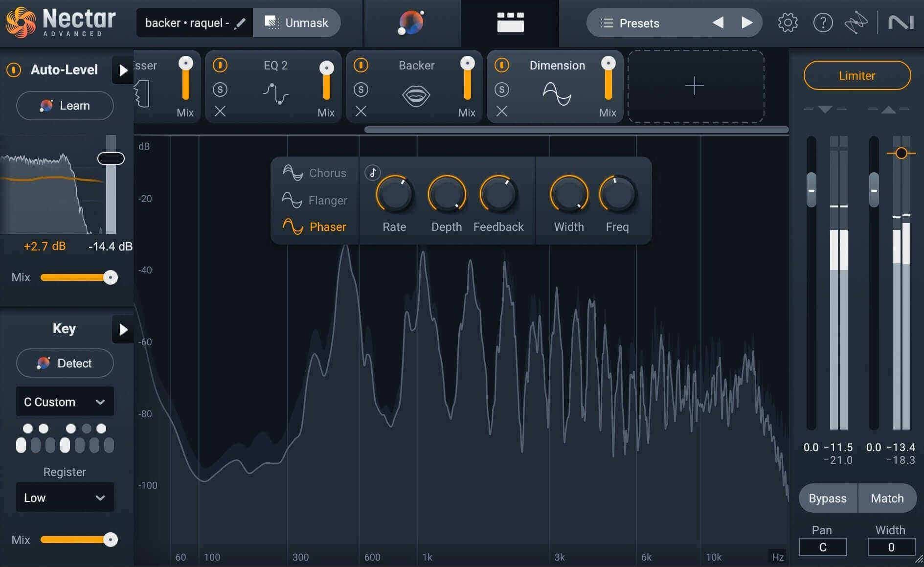Click the Bypass button
The width and height of the screenshot is (924, 567).
(x=828, y=498)
